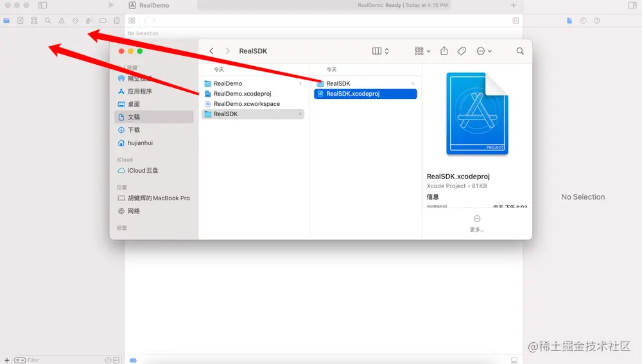The width and height of the screenshot is (642, 364).
Task: Click the Finder yellow minimize button
Action: click(130, 51)
